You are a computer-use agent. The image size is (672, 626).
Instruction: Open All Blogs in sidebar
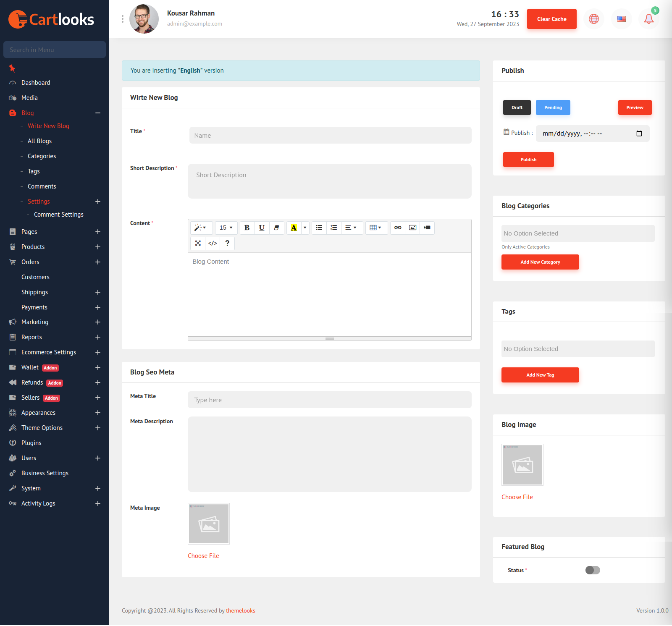pos(39,141)
